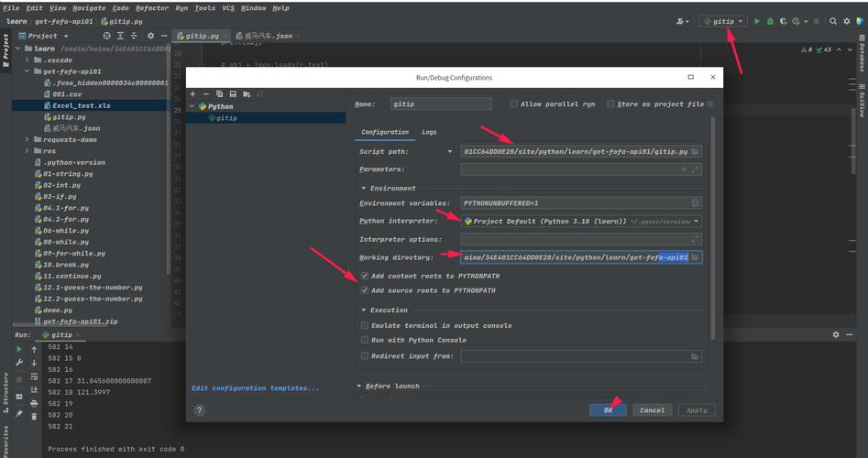Clear all Run console output with trash icon
Viewport: 868px width, 458px height.
(34, 416)
